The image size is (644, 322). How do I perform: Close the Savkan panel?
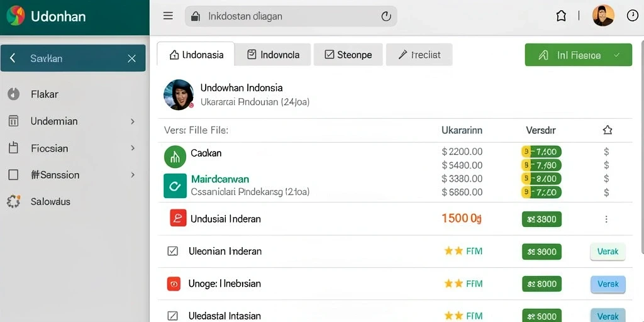pos(131,58)
